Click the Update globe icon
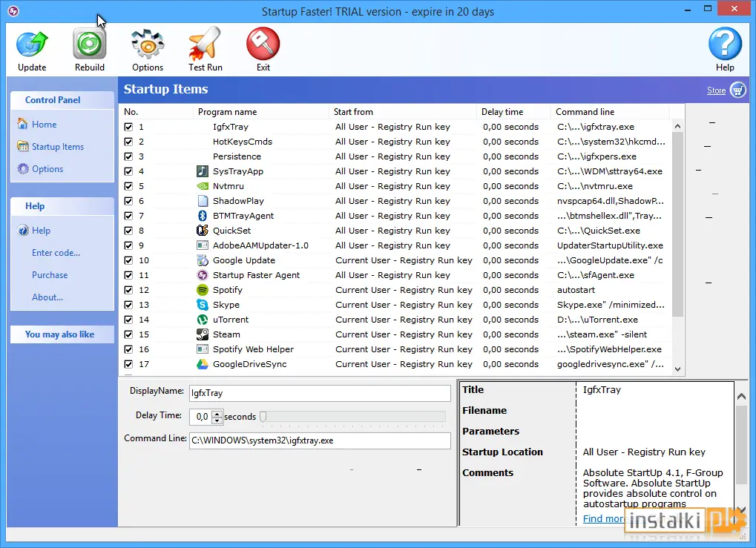The height and width of the screenshot is (548, 756). [32, 44]
